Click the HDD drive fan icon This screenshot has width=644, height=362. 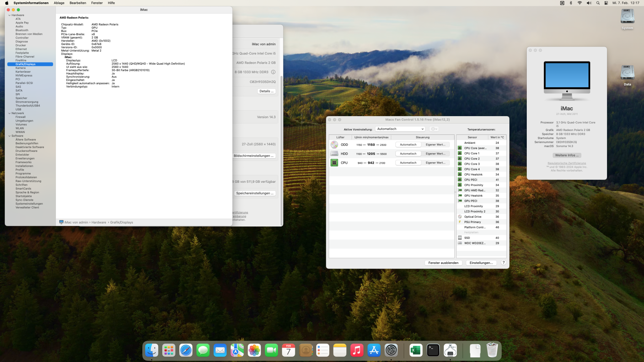pos(334,154)
